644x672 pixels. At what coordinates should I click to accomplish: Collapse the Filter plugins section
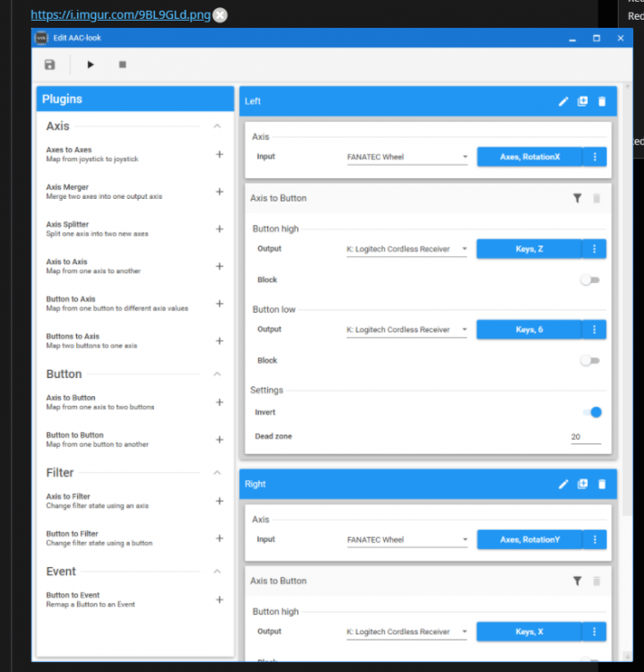[217, 472]
